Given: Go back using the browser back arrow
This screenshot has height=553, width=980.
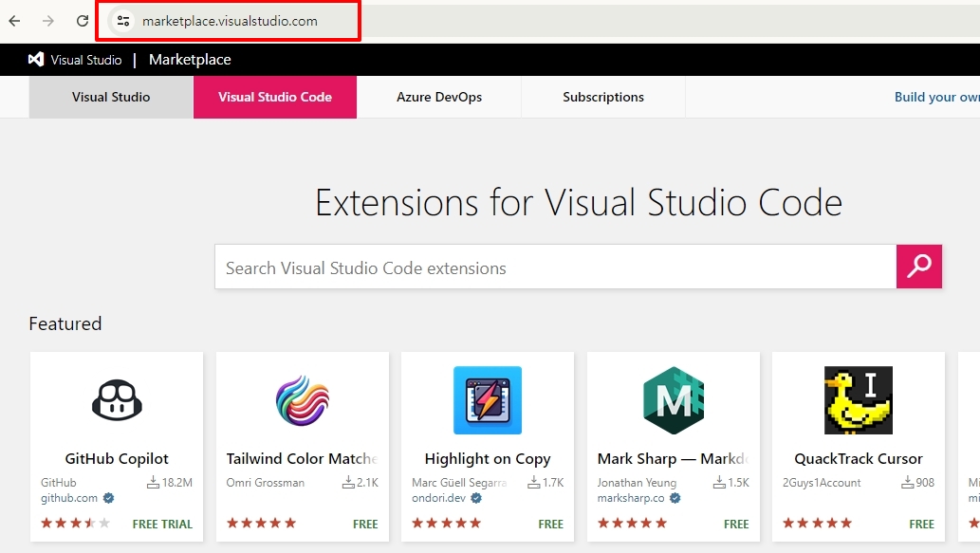Looking at the screenshot, I should [14, 21].
